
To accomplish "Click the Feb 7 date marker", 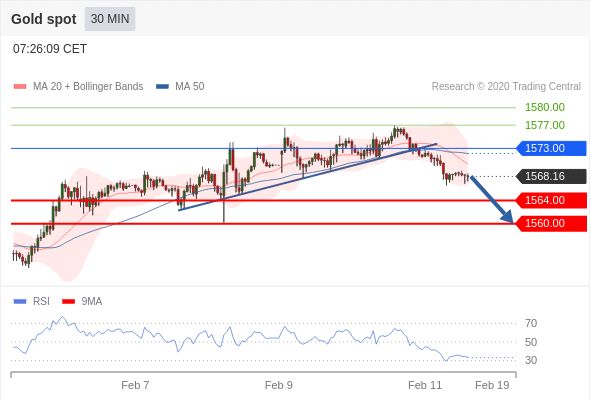I will (135, 385).
